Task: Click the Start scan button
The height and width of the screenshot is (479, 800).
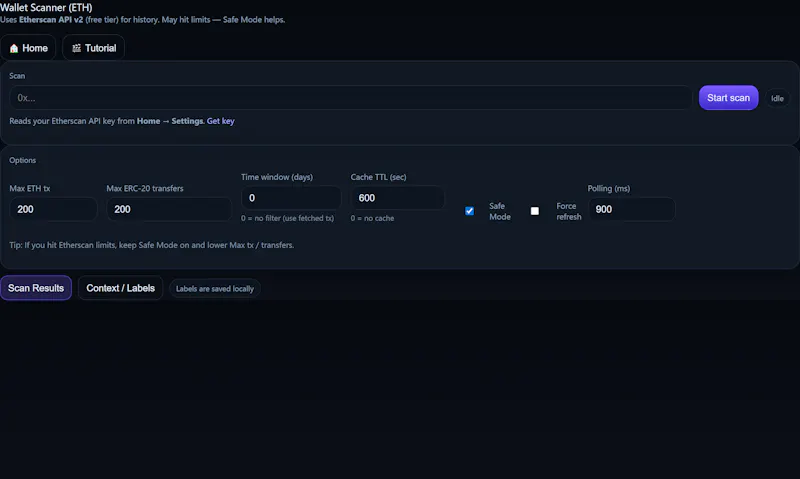Action: 728,98
